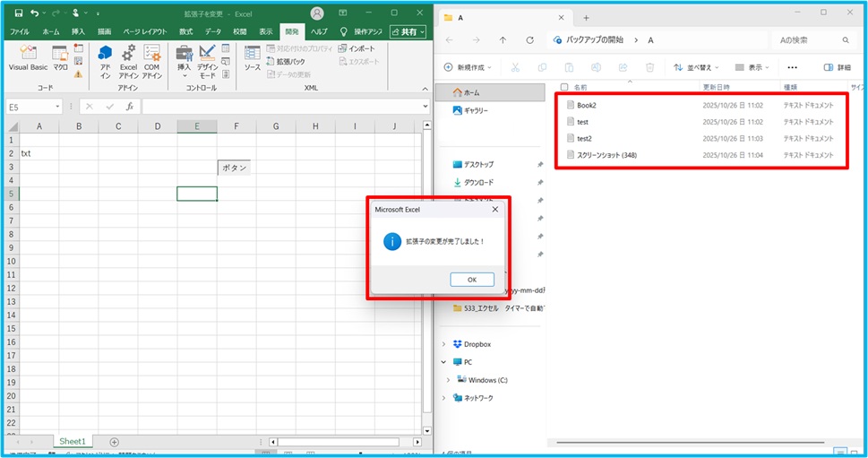
Task: Open the 新規作成 dropdown in Explorer
Action: [x=469, y=67]
